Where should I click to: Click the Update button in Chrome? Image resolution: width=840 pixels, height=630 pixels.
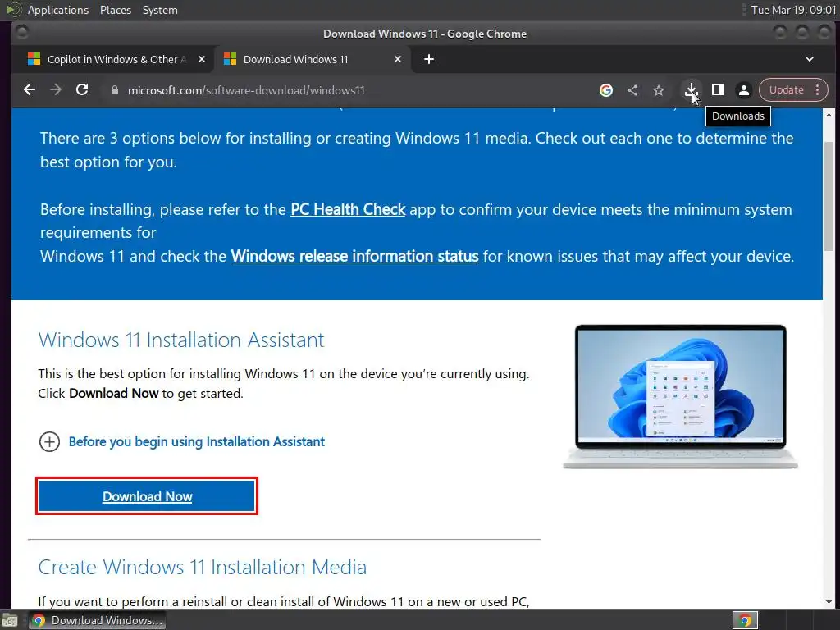(x=787, y=90)
